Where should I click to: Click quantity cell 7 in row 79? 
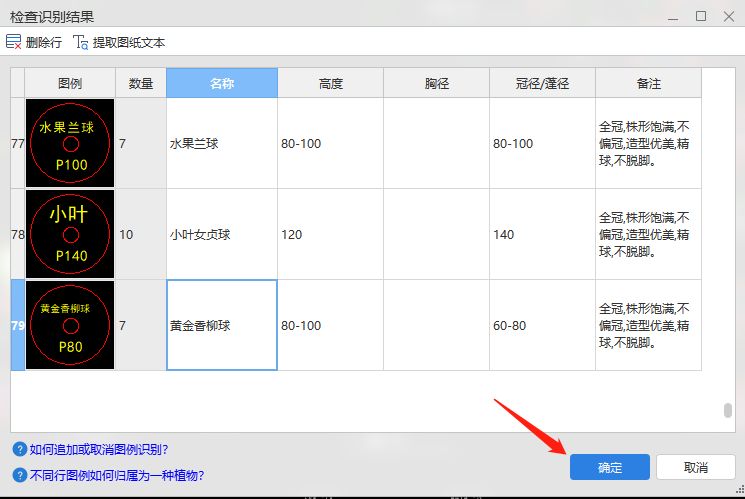[x=141, y=325]
